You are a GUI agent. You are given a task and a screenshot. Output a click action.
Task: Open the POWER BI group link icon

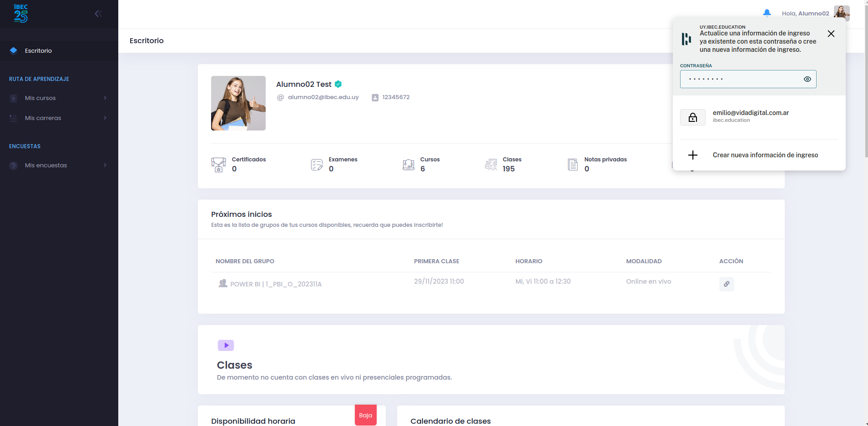pyautogui.click(x=727, y=284)
